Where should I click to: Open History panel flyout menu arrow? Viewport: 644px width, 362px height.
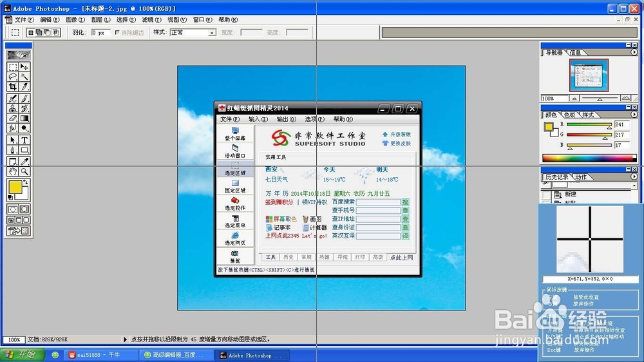(634, 176)
